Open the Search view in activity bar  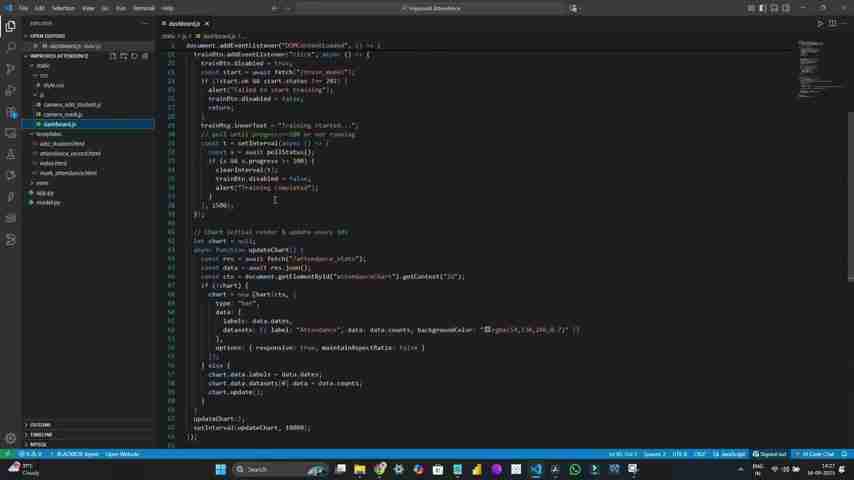click(11, 47)
